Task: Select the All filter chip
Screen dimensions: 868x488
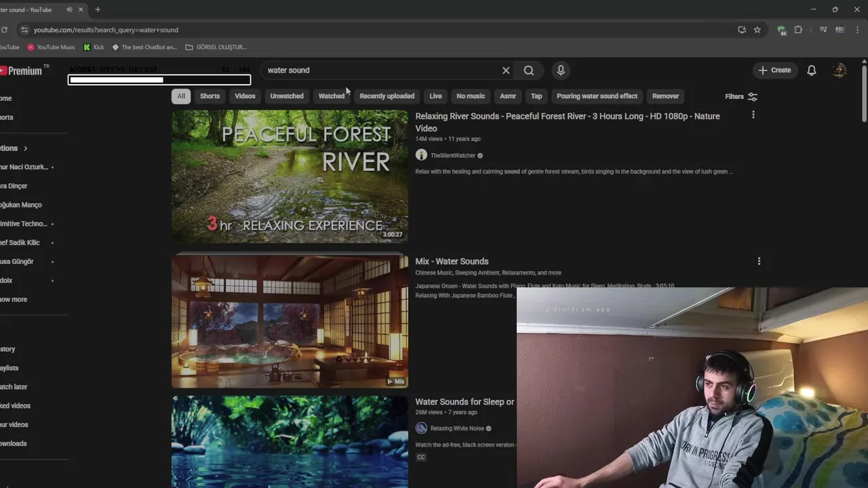Action: point(181,96)
